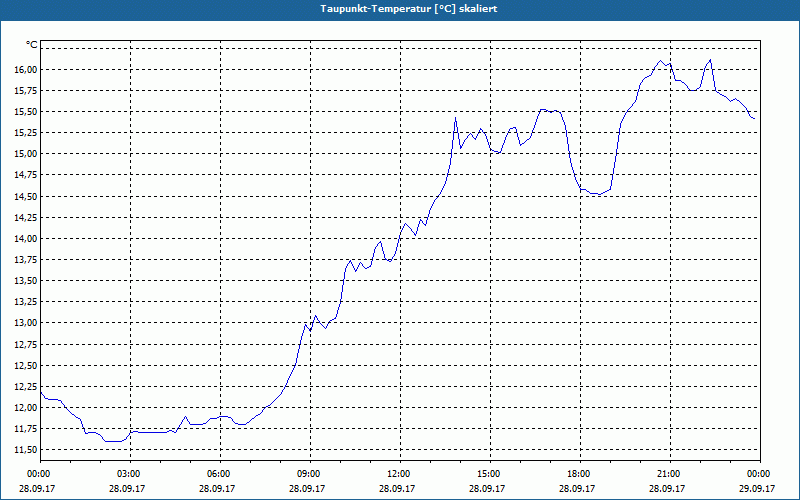Select the '15,00' y-axis value
800x500 pixels.
coord(27,154)
